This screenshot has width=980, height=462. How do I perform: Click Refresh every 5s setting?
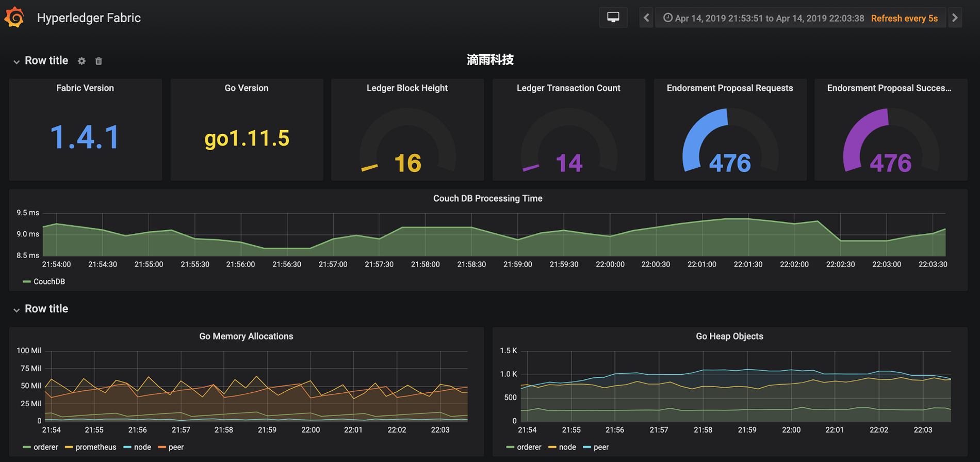coord(904,18)
